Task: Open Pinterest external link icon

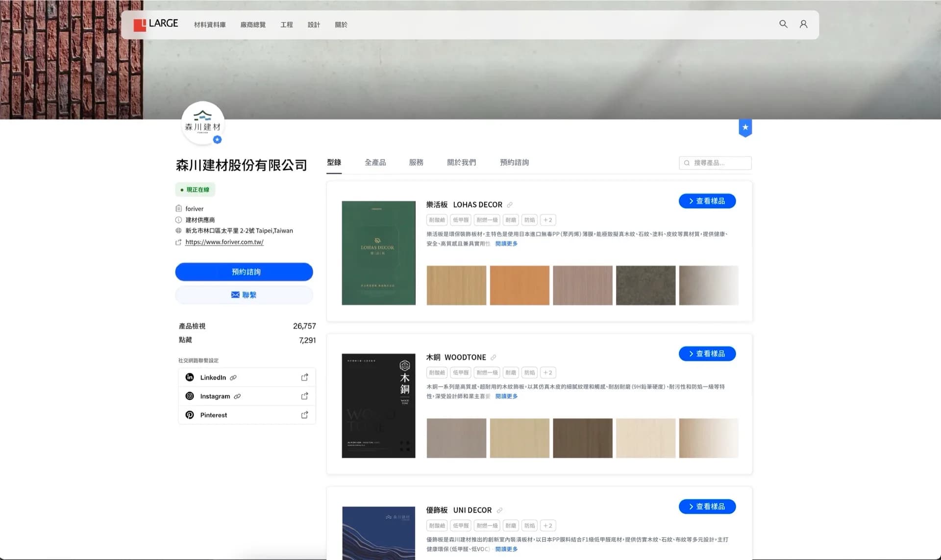Action: coord(304,415)
